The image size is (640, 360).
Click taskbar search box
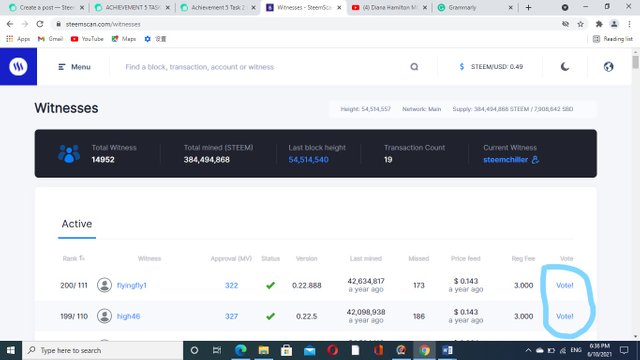click(x=103, y=350)
